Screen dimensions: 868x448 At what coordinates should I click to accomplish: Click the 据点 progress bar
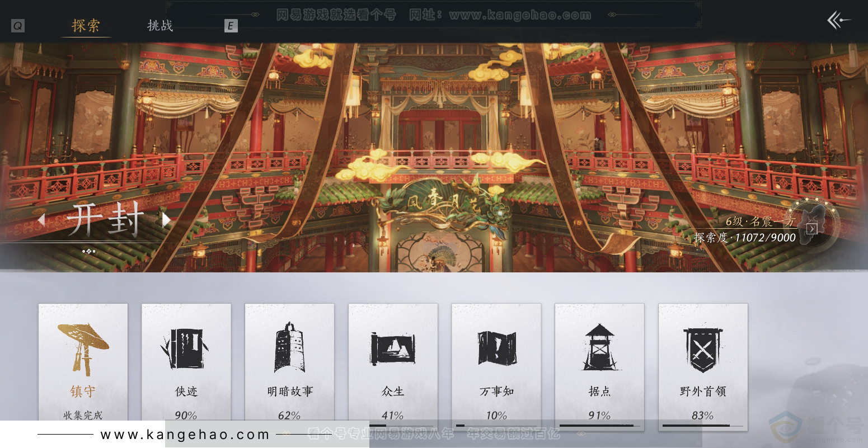[599, 426]
